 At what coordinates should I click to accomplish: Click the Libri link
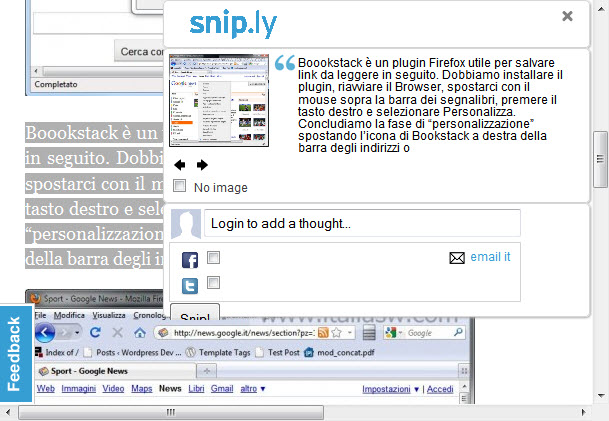(x=196, y=388)
